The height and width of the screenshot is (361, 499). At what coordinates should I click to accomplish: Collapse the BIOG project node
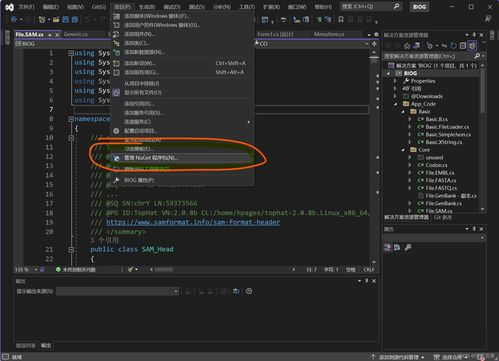[x=388, y=73]
